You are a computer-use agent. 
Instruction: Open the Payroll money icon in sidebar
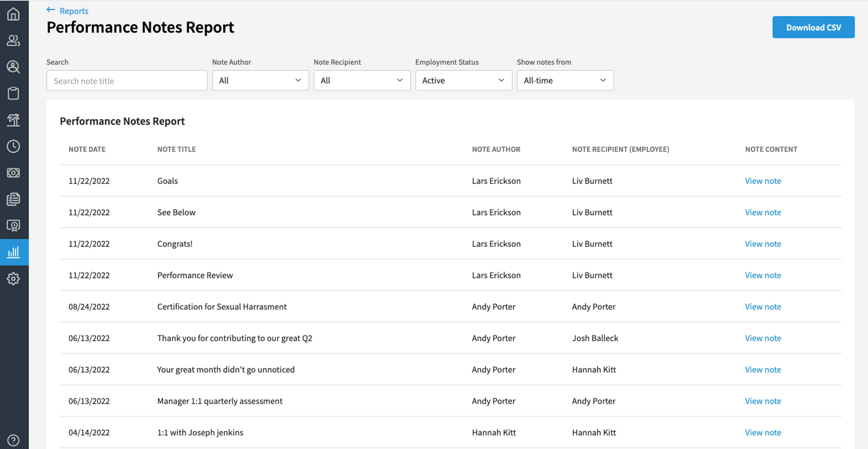point(14,173)
